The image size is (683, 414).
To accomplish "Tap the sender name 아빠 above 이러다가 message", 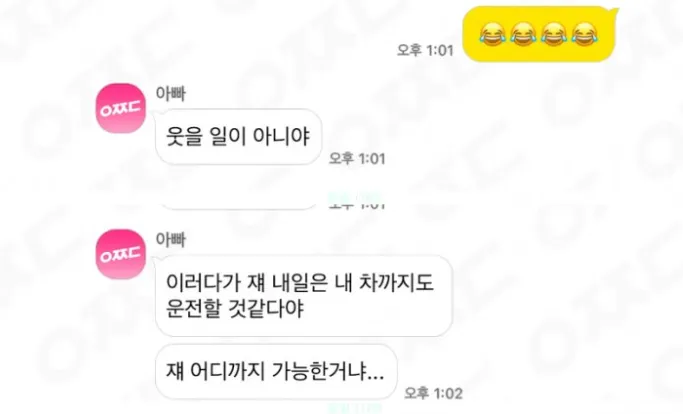I will click(x=171, y=240).
